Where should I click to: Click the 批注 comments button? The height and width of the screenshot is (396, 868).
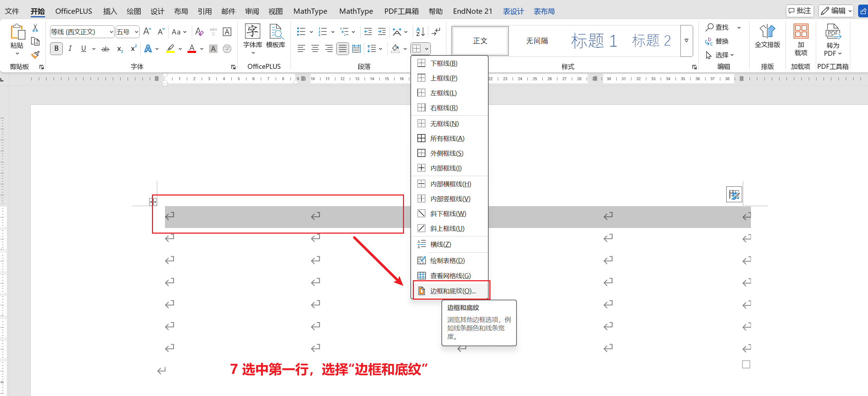click(x=800, y=11)
